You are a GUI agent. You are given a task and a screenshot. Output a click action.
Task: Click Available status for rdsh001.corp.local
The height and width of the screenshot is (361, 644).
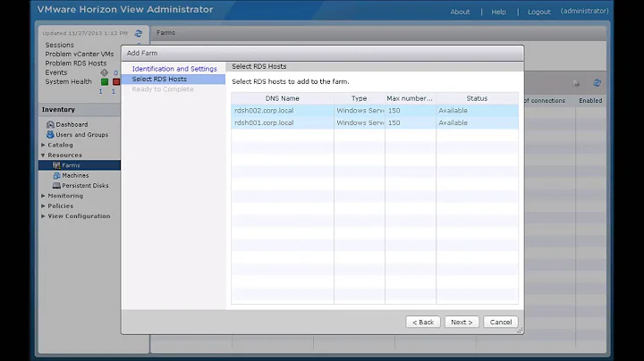click(x=453, y=122)
